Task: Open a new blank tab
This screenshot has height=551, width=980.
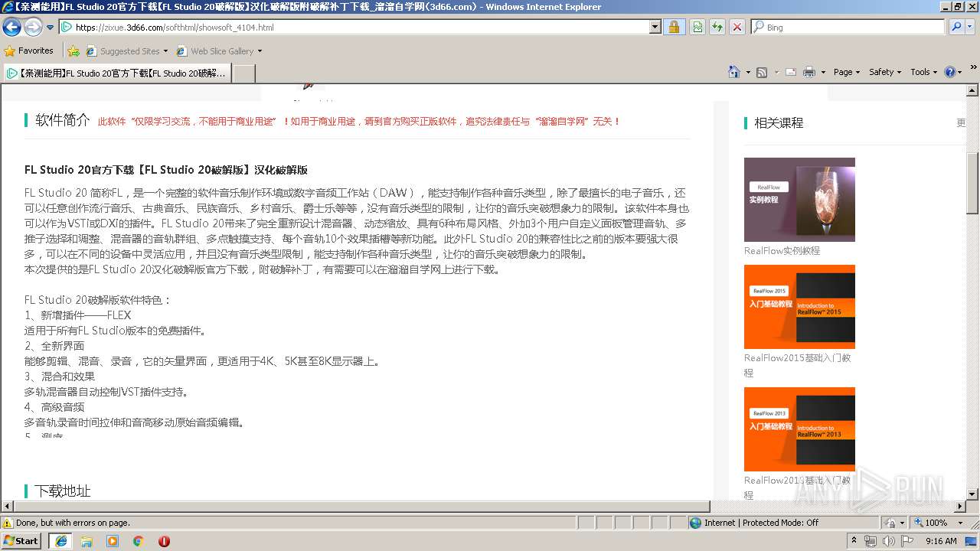Action: (243, 73)
